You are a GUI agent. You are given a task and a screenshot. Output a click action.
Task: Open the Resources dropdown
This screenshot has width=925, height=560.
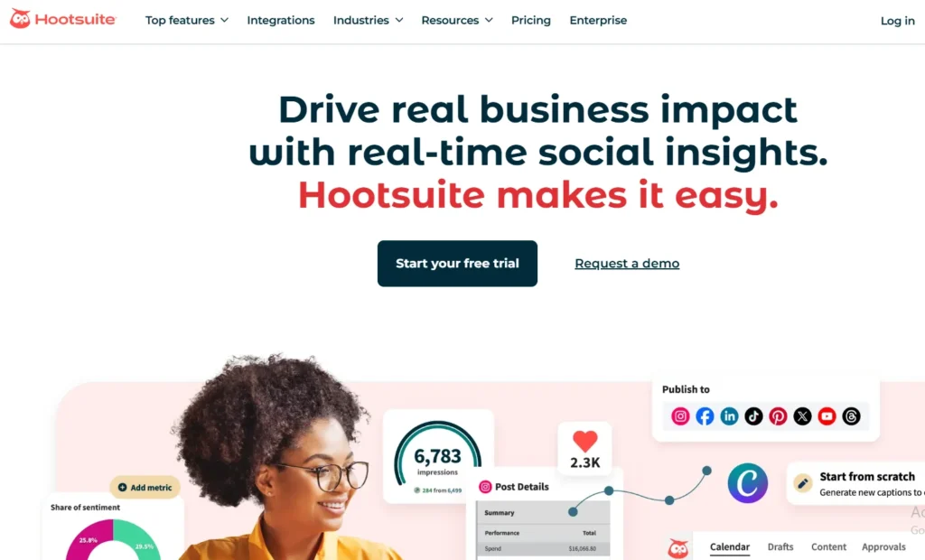click(456, 20)
